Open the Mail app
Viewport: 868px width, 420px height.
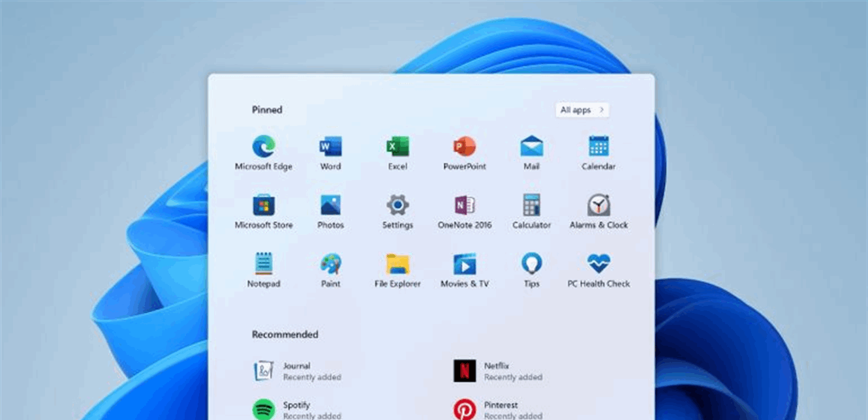click(x=531, y=149)
